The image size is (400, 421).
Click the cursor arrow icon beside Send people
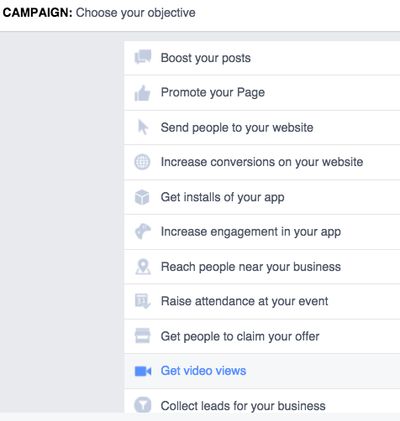coord(143,127)
